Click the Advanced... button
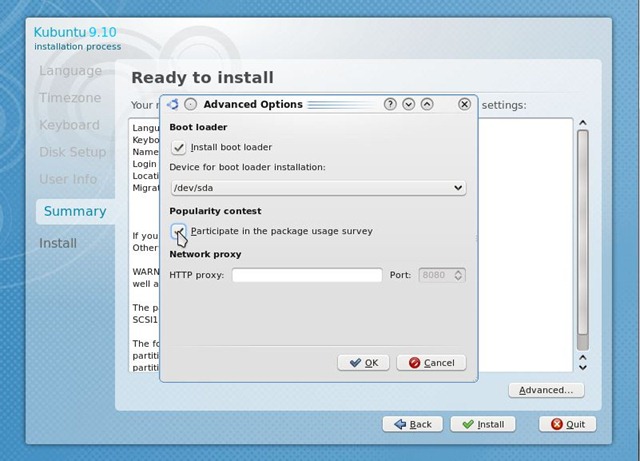 tap(546, 390)
